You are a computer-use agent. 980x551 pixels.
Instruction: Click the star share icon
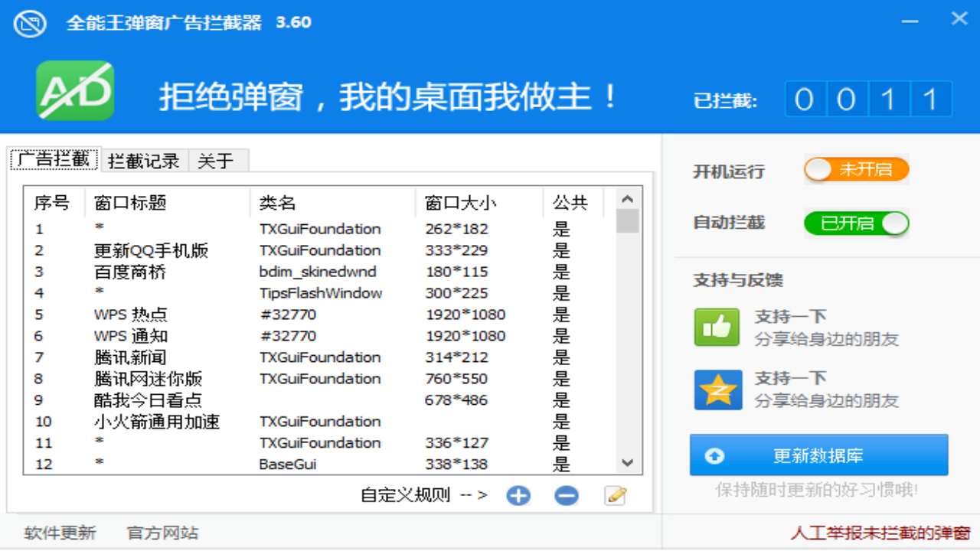click(x=717, y=389)
